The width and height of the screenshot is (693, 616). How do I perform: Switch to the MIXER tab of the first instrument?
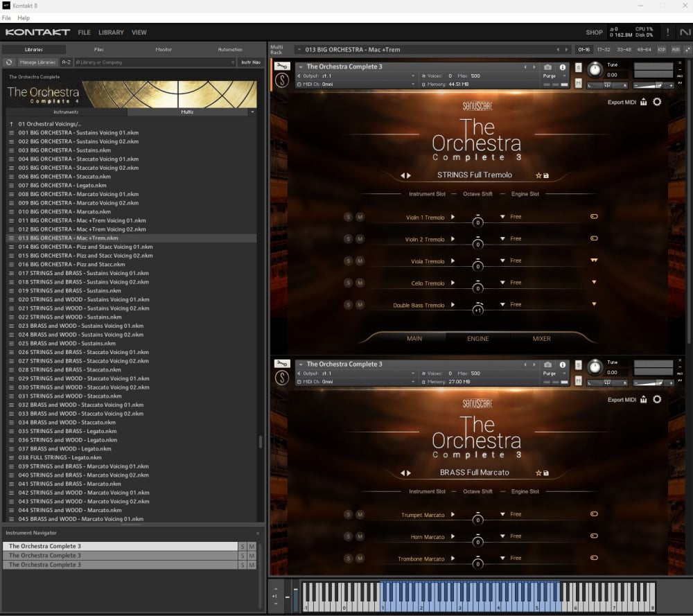[541, 339]
